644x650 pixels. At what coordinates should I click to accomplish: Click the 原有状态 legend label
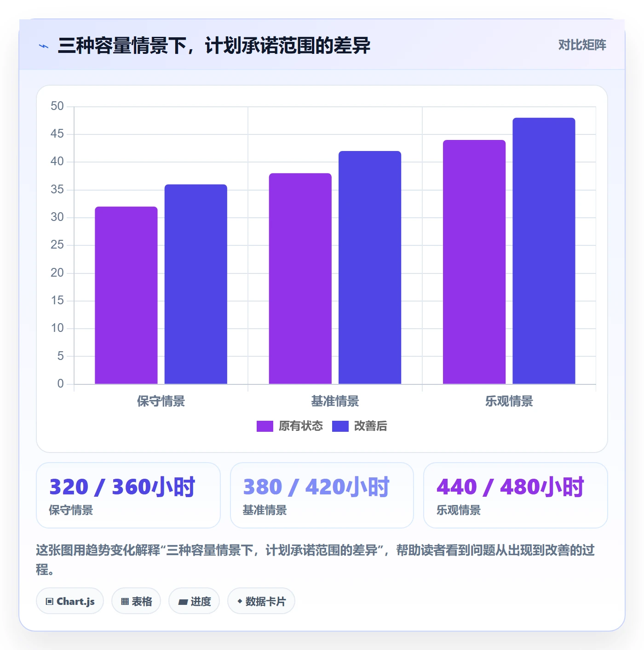(301, 426)
